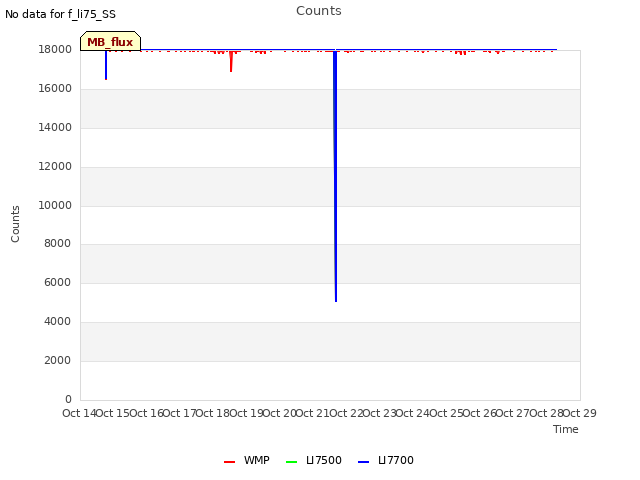Click the 18000 y-axis tick label
640x480 pixels.
(55, 49)
